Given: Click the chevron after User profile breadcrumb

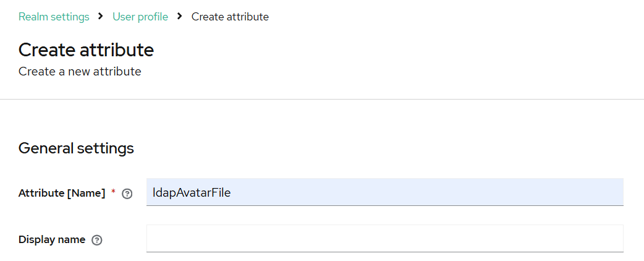Looking at the screenshot, I should point(180,17).
